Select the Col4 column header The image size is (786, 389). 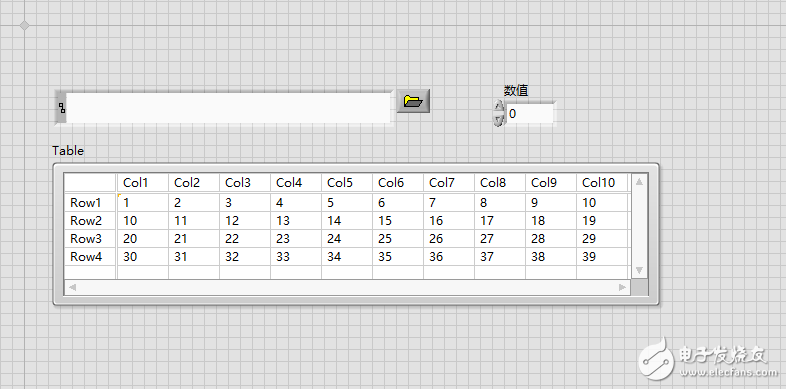tap(296, 183)
